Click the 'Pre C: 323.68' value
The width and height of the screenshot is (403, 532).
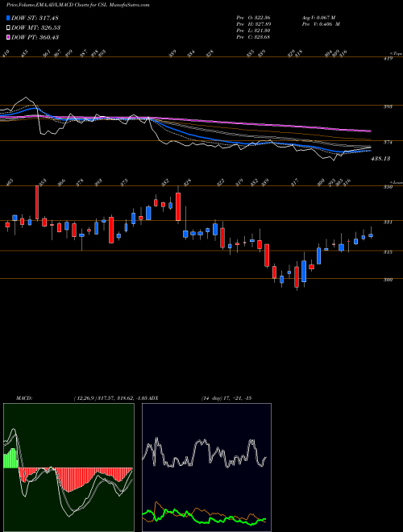(x=253, y=37)
